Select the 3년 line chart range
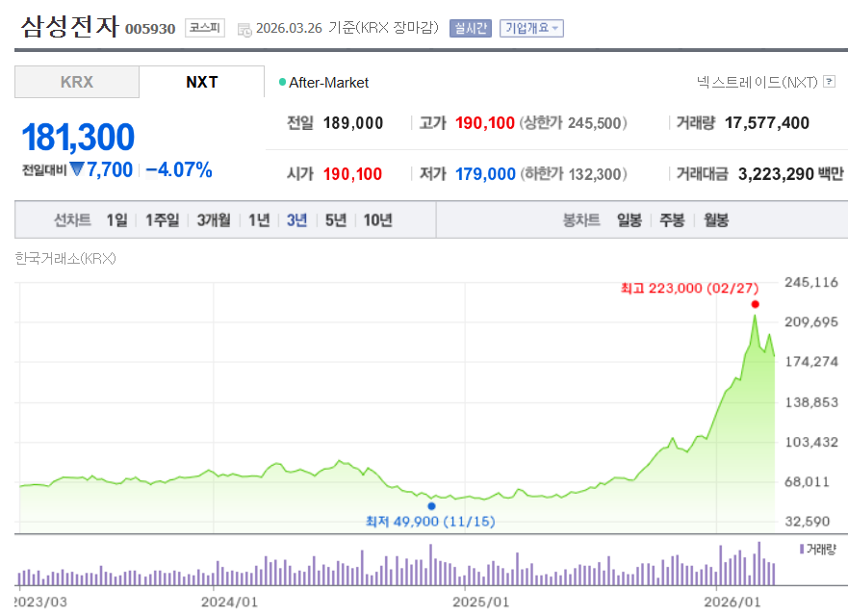 click(x=296, y=220)
